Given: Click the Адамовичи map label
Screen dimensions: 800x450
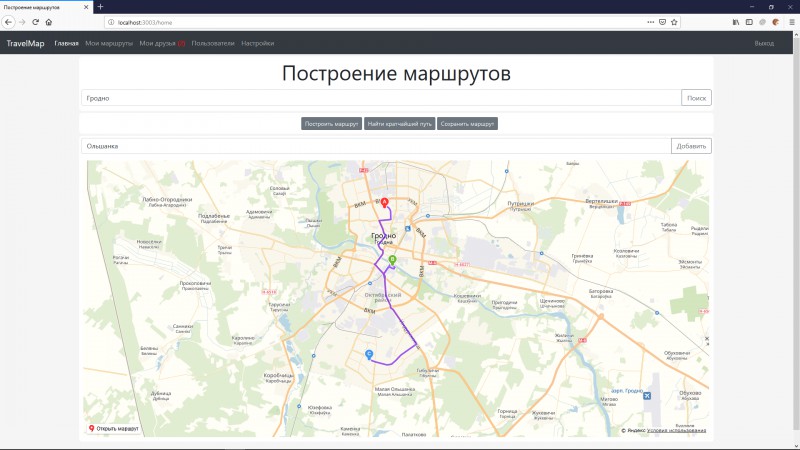Looking at the screenshot, I should tap(259, 212).
